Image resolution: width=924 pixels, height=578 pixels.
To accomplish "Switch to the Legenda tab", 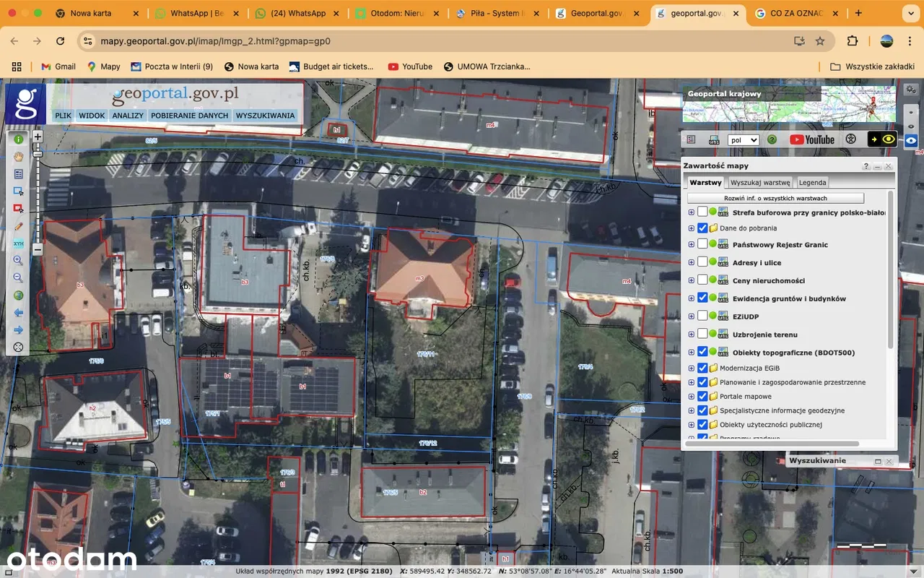I will (812, 183).
